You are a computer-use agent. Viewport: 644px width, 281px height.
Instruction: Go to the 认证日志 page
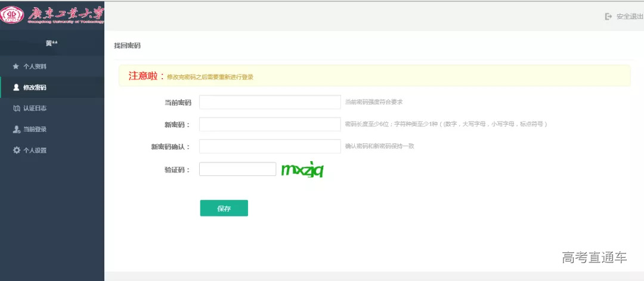[35, 109]
